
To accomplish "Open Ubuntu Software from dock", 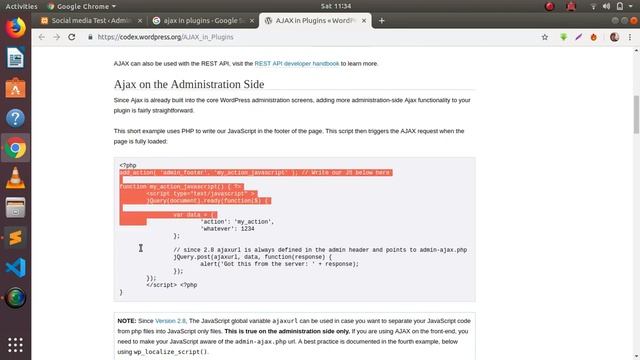I will (x=16, y=88).
